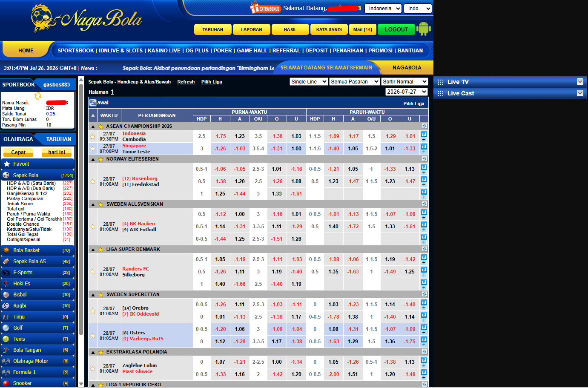Image resolution: width=588 pixels, height=388 pixels.
Task: Open the PROMOSI menu item
Action: (380, 50)
